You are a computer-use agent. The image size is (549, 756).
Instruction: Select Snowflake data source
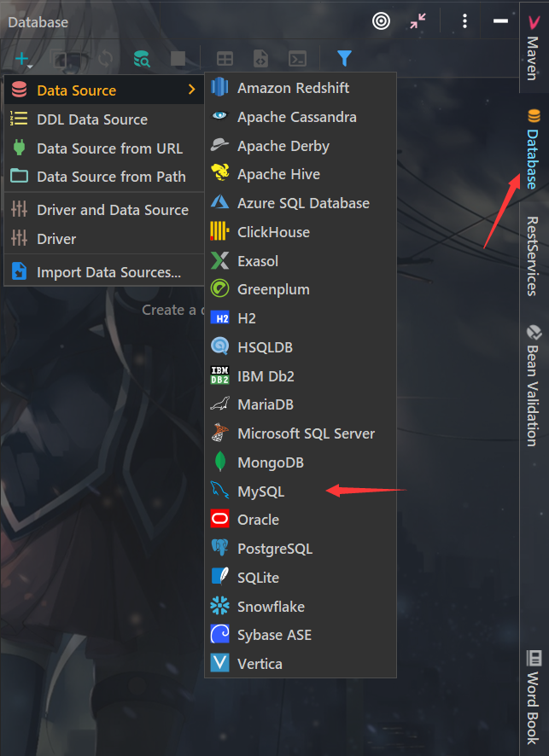pyautogui.click(x=301, y=607)
